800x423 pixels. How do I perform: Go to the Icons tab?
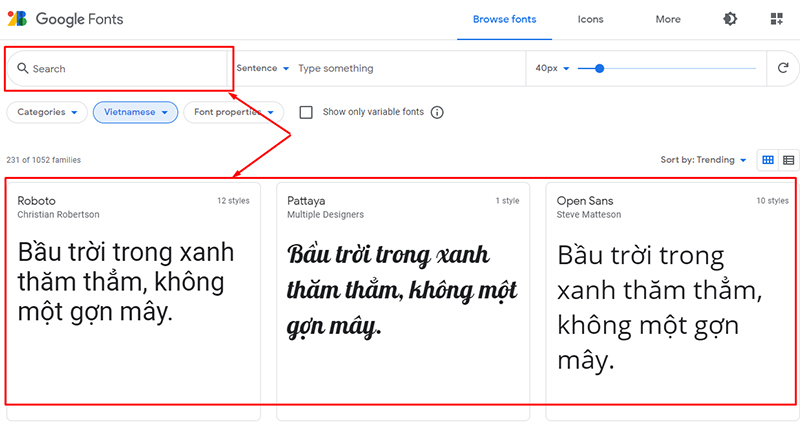point(590,19)
